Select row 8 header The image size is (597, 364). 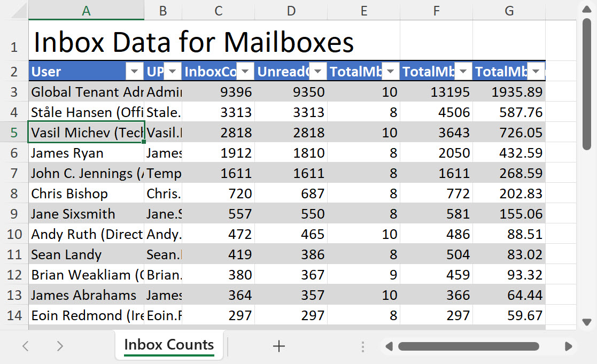tap(14, 193)
